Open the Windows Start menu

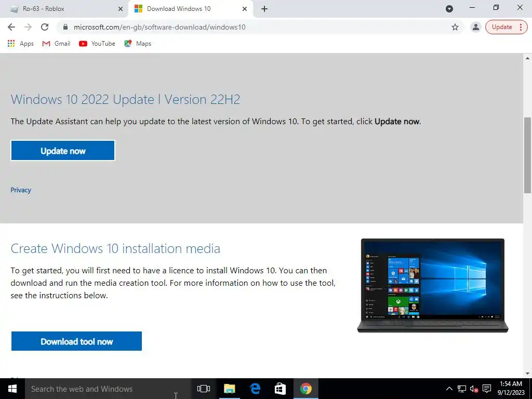(12, 389)
